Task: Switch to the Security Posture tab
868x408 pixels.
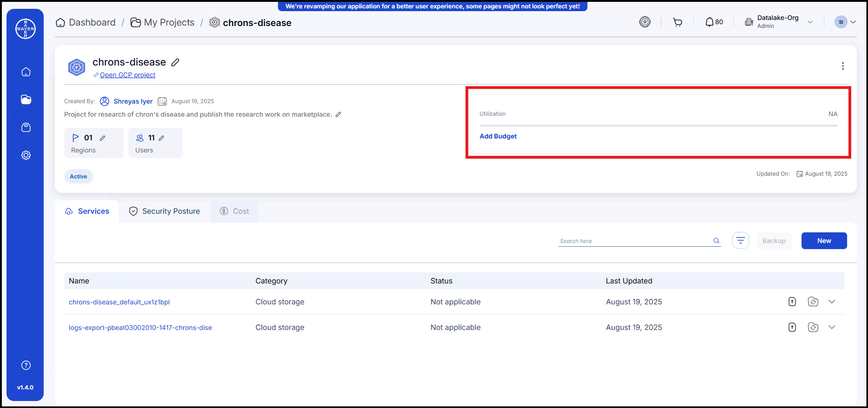Action: (x=164, y=211)
